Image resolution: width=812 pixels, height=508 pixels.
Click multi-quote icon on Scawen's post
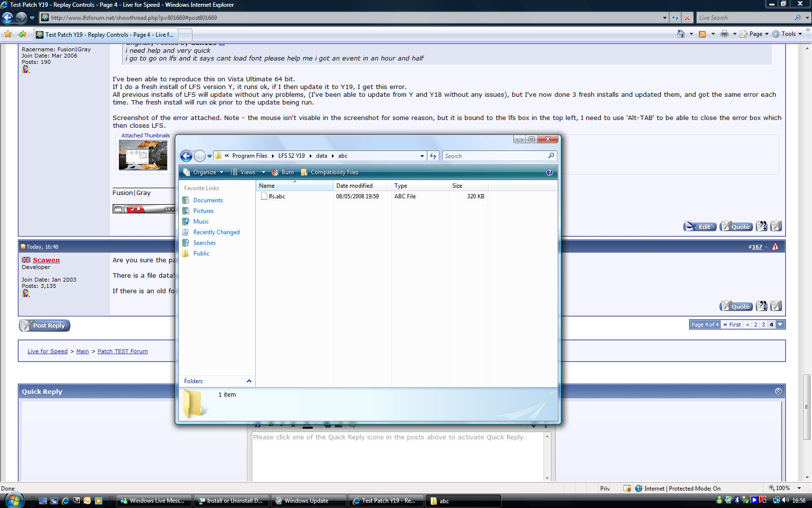point(761,306)
